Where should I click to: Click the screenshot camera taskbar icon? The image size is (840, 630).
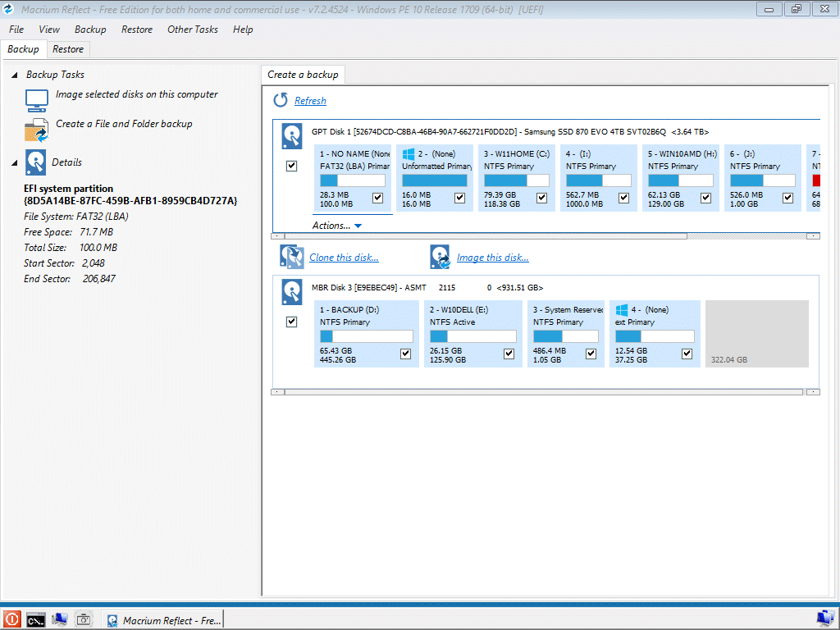84,620
